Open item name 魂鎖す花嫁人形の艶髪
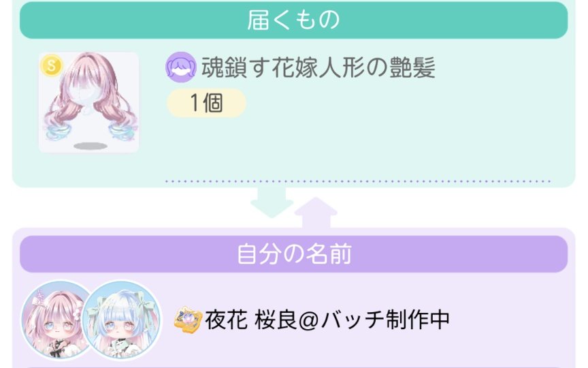This screenshot has height=368, width=588. [x=318, y=67]
